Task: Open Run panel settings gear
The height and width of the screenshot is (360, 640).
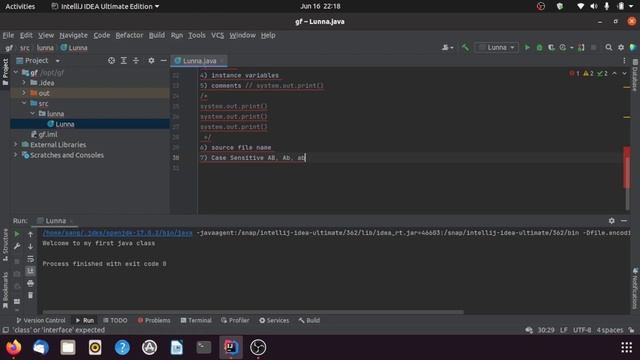Action: point(611,221)
